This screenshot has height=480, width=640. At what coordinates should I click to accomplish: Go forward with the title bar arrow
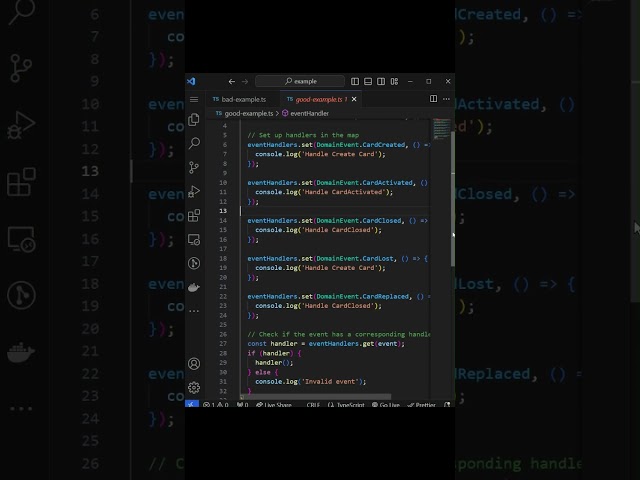(x=245, y=82)
